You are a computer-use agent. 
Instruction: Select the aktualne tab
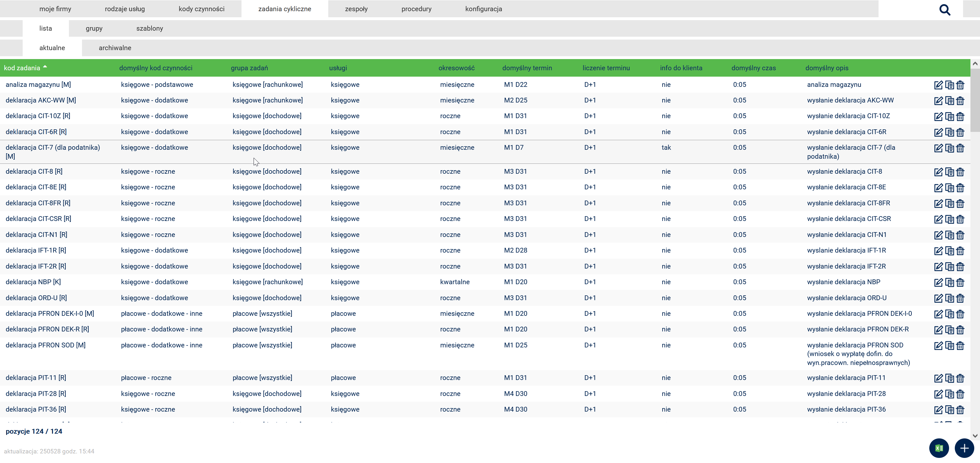pyautogui.click(x=52, y=48)
